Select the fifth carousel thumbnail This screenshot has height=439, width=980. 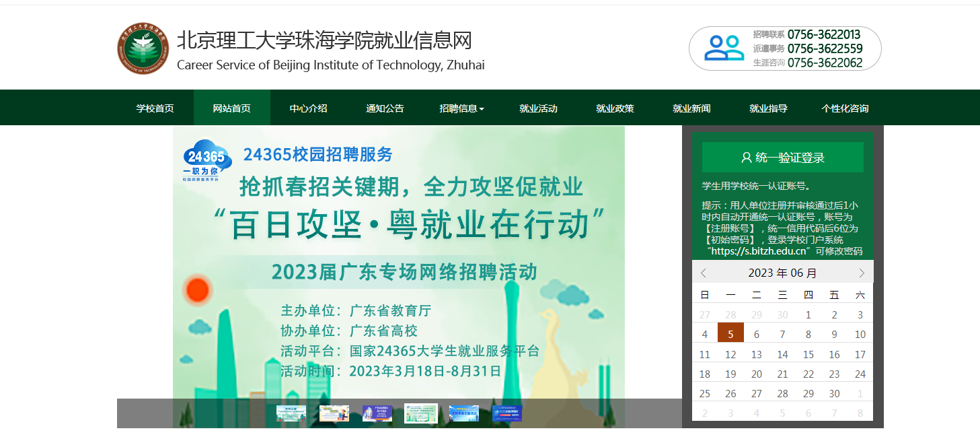coord(464,413)
